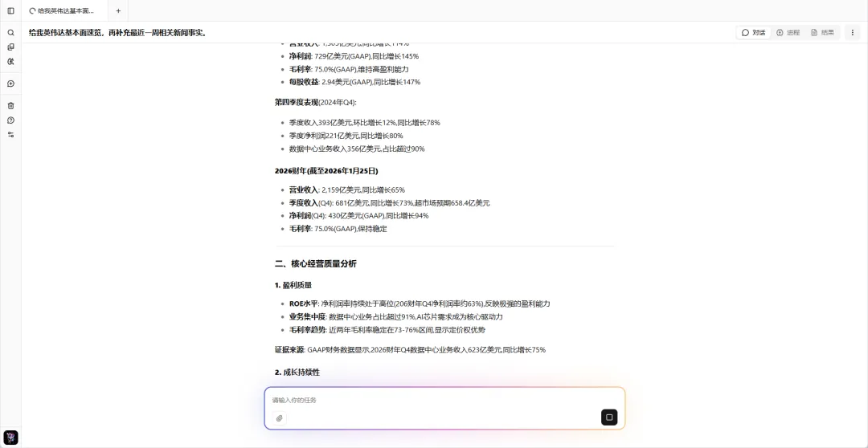The image size is (868, 448).
Task: Click the bullet starting ROE水平
Action: [420, 303]
